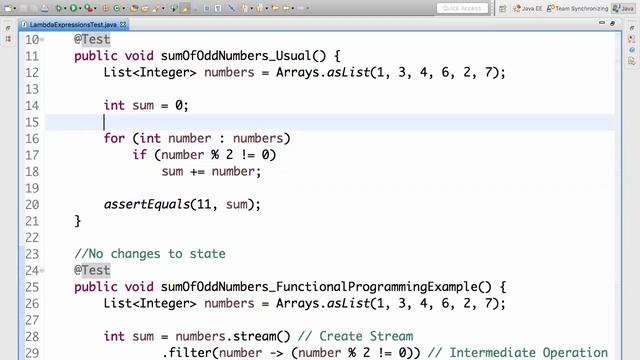
Task: Switch to Team Synchronizing perspective
Action: [x=577, y=8]
